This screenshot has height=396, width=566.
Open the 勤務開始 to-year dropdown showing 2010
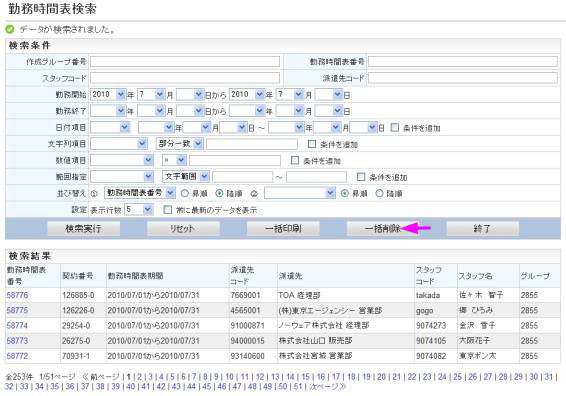click(x=247, y=95)
